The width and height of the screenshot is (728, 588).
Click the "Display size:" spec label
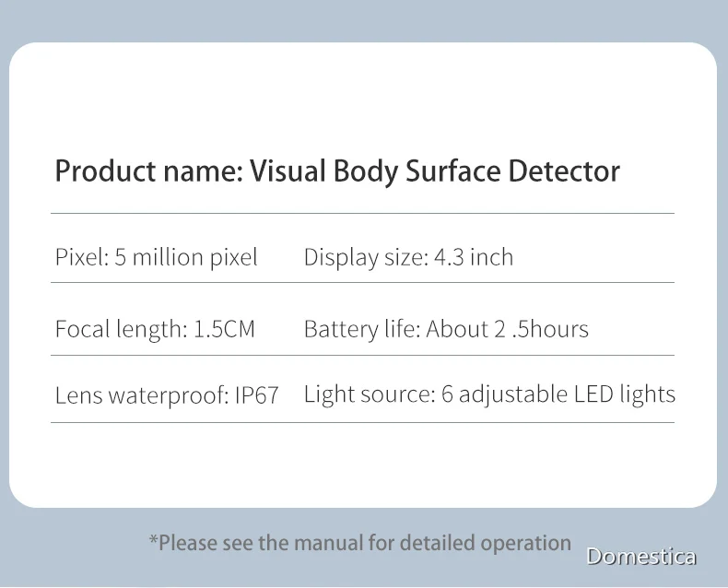(366, 257)
